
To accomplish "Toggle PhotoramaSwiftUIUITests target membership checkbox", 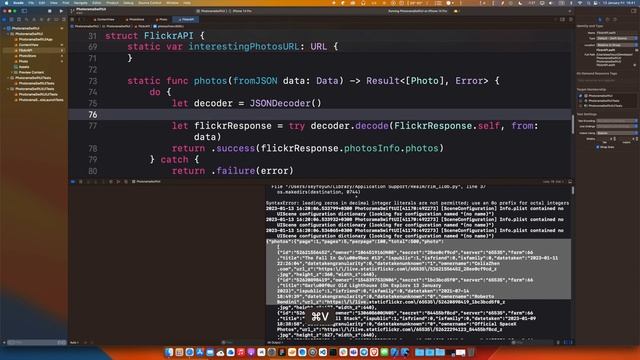I will point(580,105).
